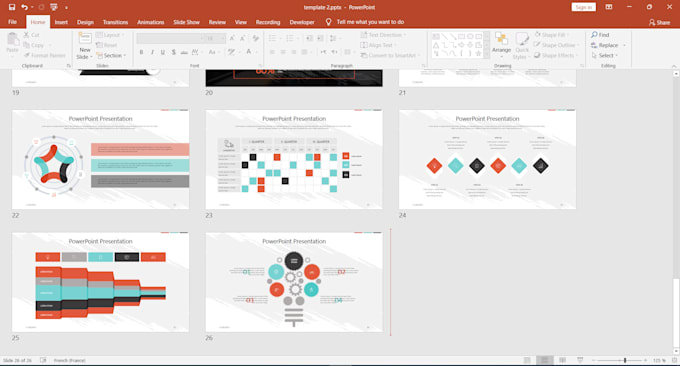The image size is (680, 366).
Task: Select the star shape in shapes gallery
Action: 478,53
